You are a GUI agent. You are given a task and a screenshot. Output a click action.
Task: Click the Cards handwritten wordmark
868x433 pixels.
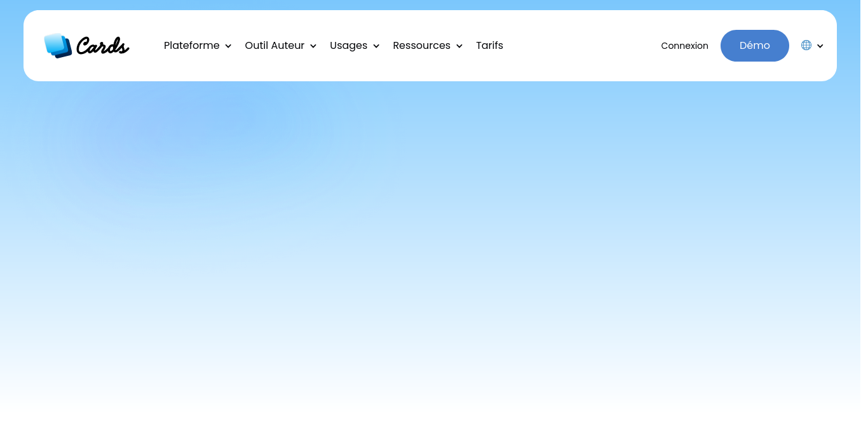102,46
